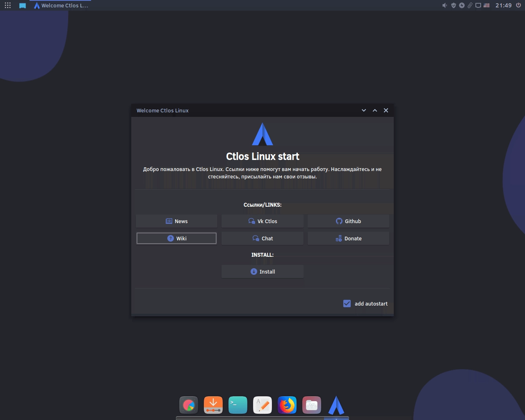Click the display screen tray icon
The image size is (525, 420).
(478, 5)
